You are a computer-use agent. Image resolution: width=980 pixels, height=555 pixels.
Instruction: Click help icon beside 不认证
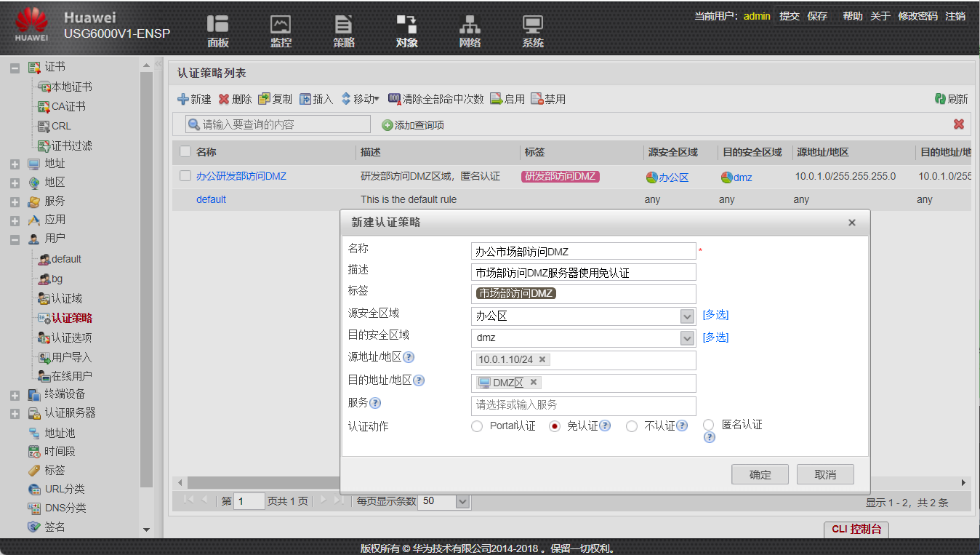[682, 426]
